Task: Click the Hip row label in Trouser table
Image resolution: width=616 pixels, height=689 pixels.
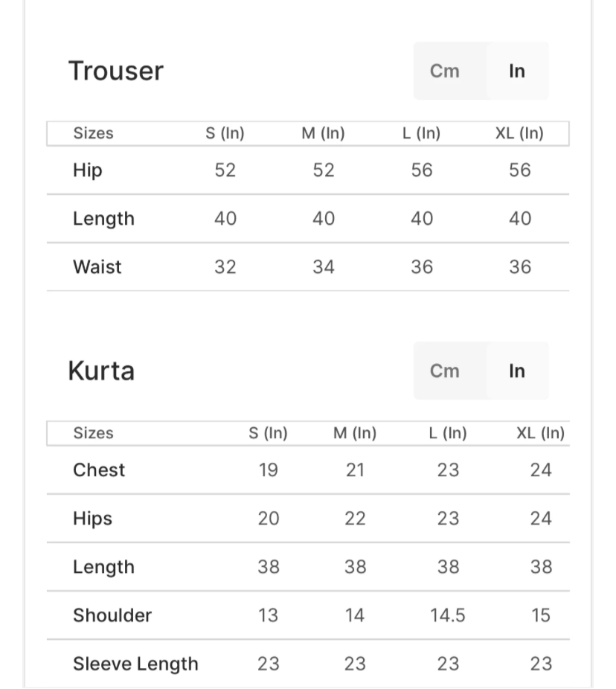Action: tap(88, 170)
